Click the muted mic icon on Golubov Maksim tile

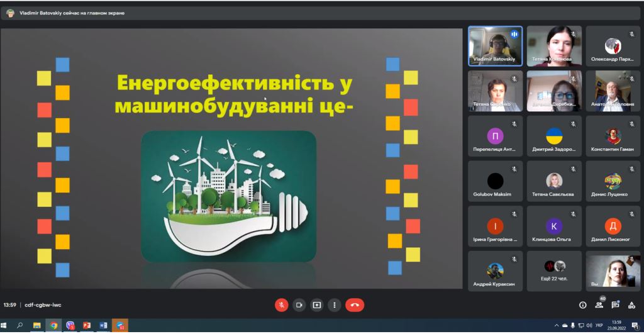click(514, 169)
